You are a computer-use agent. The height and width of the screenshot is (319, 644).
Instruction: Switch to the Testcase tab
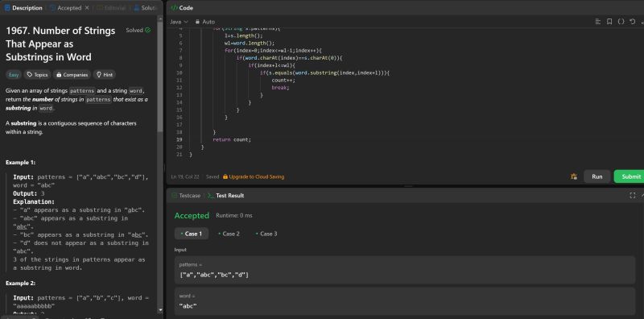coord(186,196)
